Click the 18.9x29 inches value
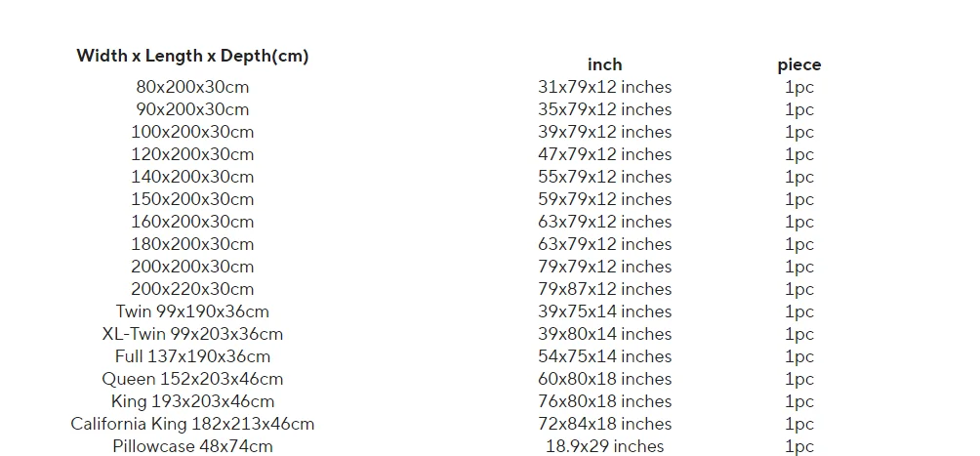Viewport: 980px width, 456px height. [x=604, y=446]
